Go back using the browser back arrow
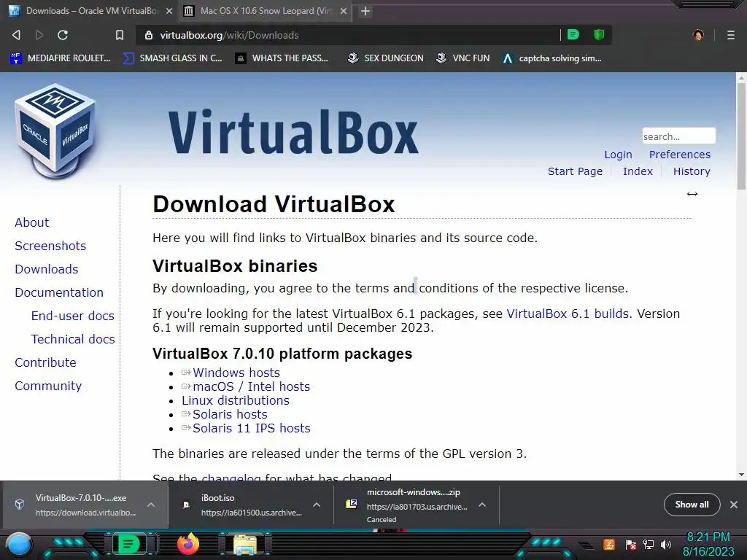 click(16, 35)
